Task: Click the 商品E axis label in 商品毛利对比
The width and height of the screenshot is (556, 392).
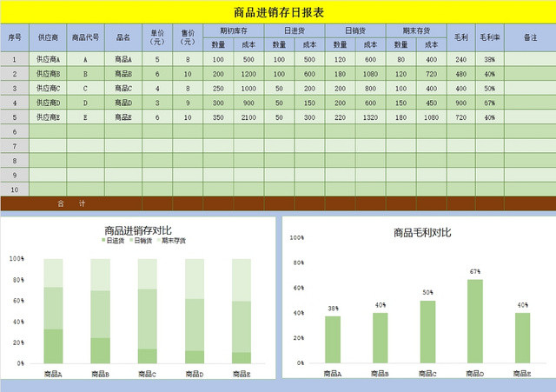Action: pyautogui.click(x=522, y=374)
